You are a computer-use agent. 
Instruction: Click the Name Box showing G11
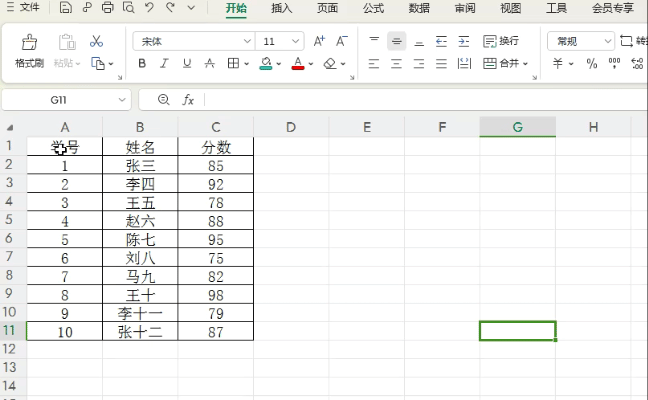58,100
